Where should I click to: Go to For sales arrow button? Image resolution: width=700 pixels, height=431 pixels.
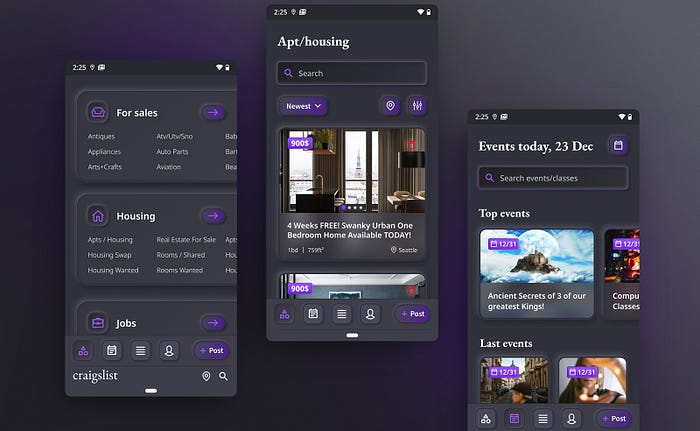213,113
